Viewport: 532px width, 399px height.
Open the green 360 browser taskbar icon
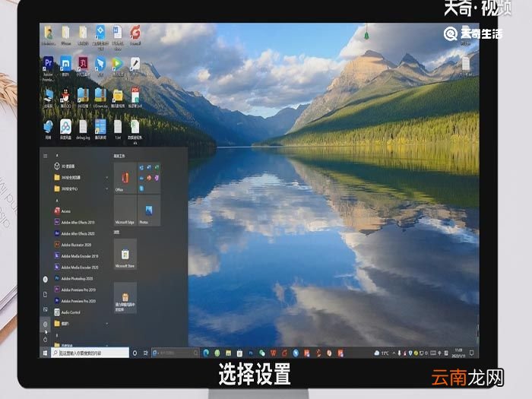pos(217,353)
